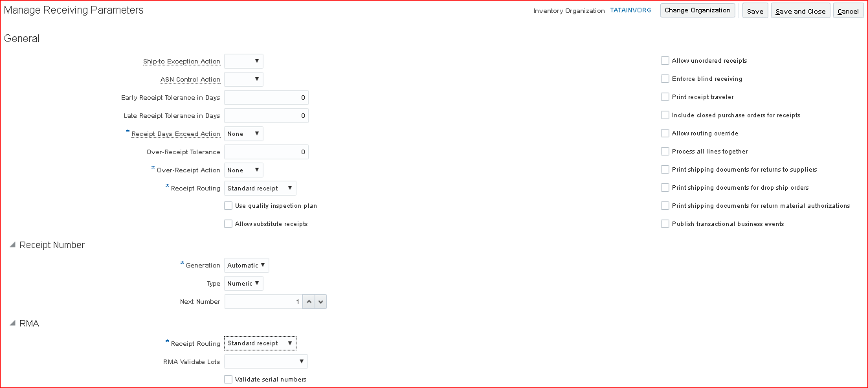Check Enforce blind receiving
This screenshot has width=868, height=388.
665,79
